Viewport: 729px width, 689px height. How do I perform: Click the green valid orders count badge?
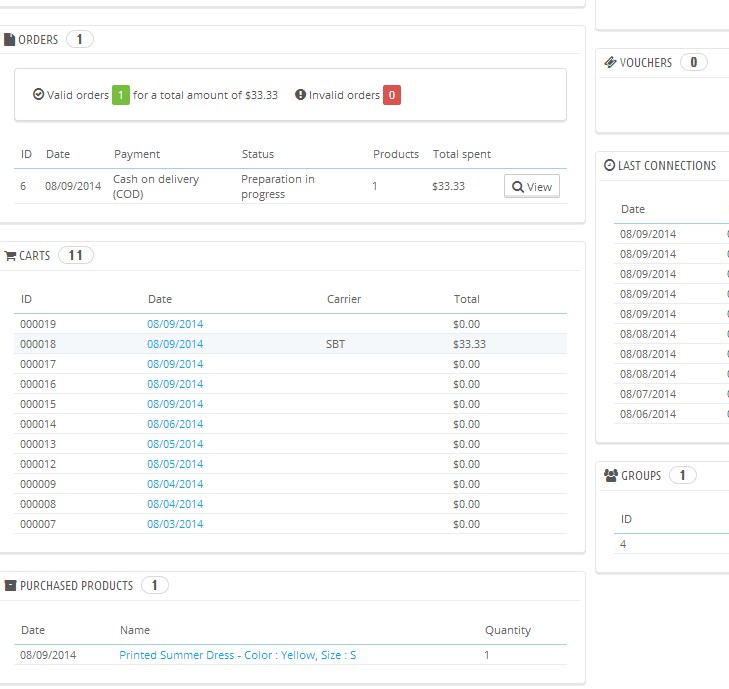[120, 95]
